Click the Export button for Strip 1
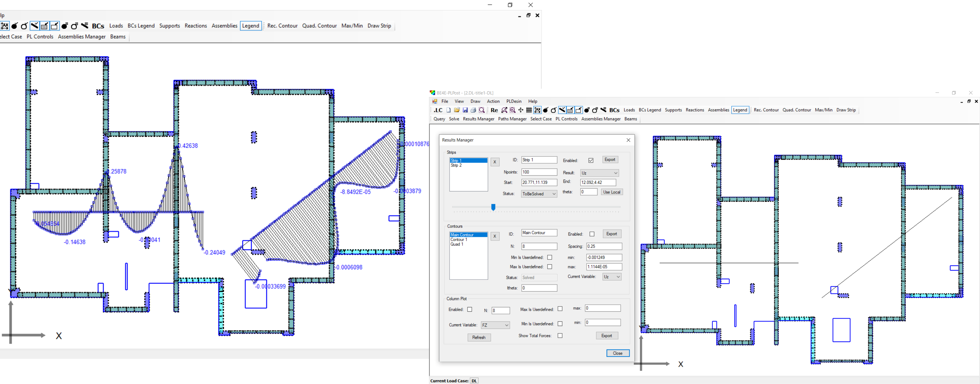 (x=610, y=159)
